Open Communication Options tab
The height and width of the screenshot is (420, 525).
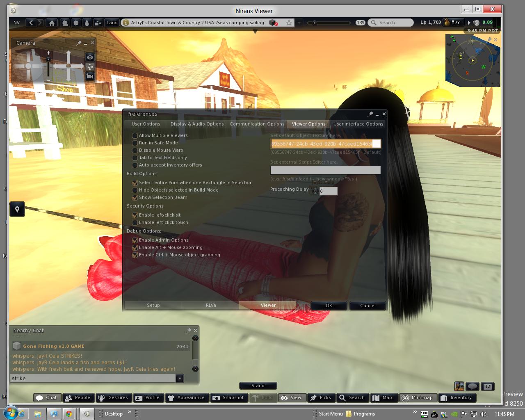(x=257, y=124)
